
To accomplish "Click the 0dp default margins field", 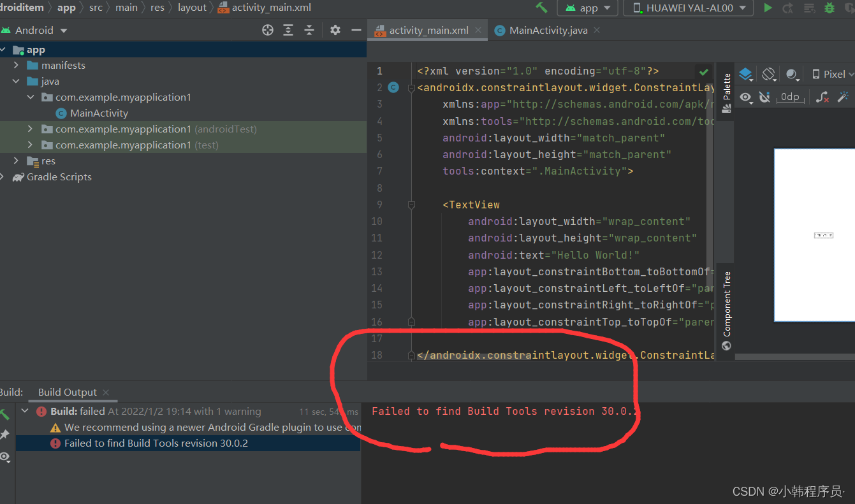I will (790, 97).
